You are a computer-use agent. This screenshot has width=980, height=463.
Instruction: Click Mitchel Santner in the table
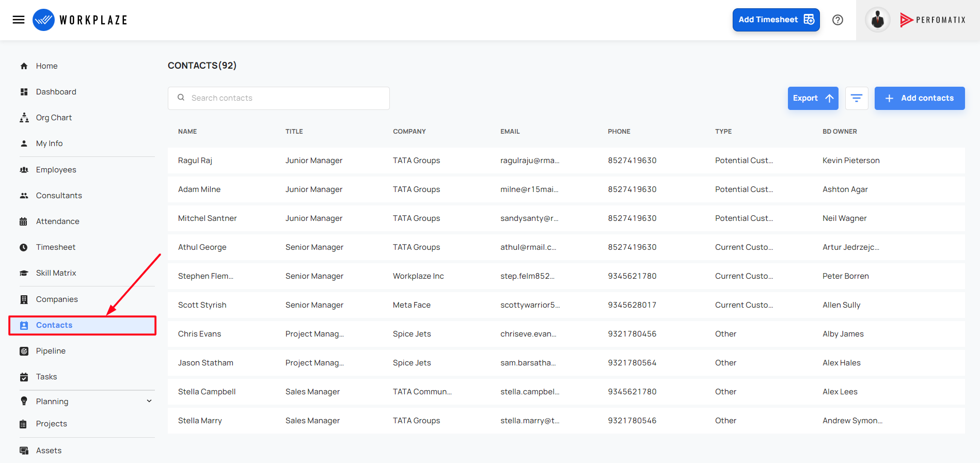click(x=208, y=218)
